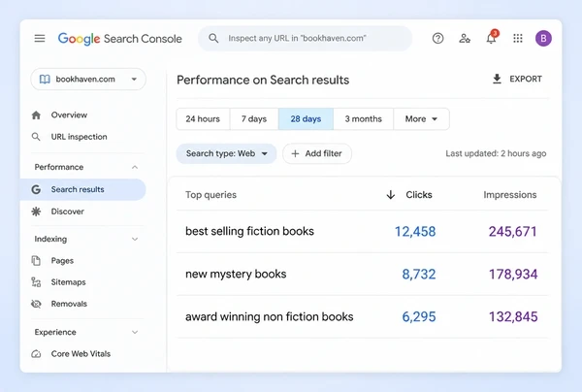The width and height of the screenshot is (582, 392).
Task: Open notifications bell icon
Action: [x=492, y=38]
